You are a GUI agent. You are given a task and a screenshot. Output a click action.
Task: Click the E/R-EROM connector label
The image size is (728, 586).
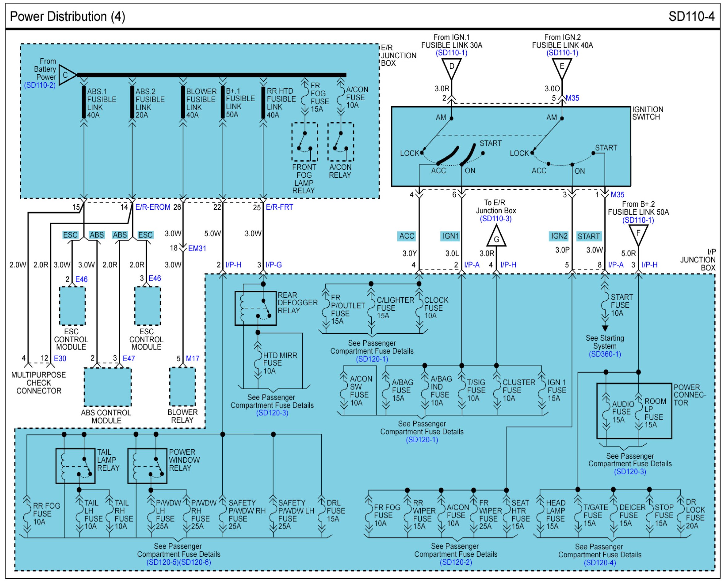[x=153, y=207]
